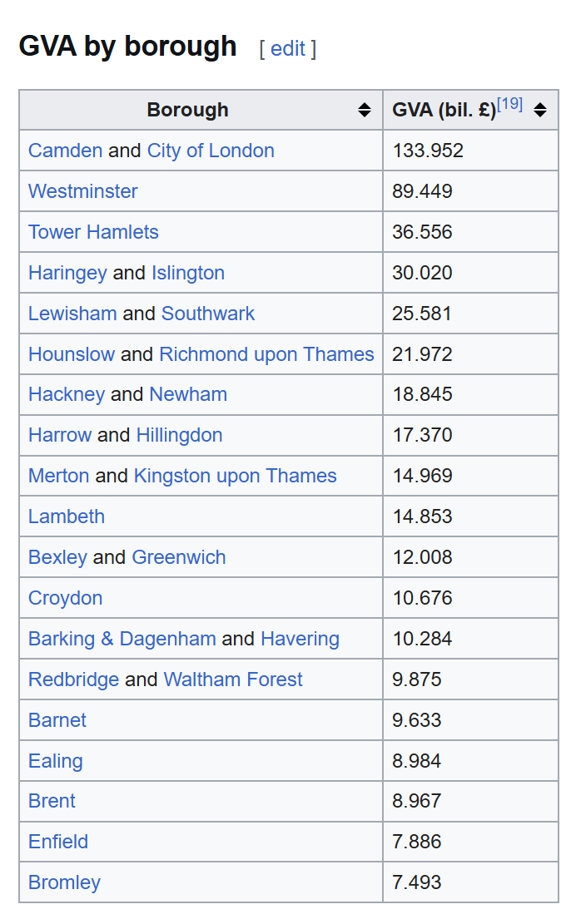Open the Islington link

pos(188,273)
